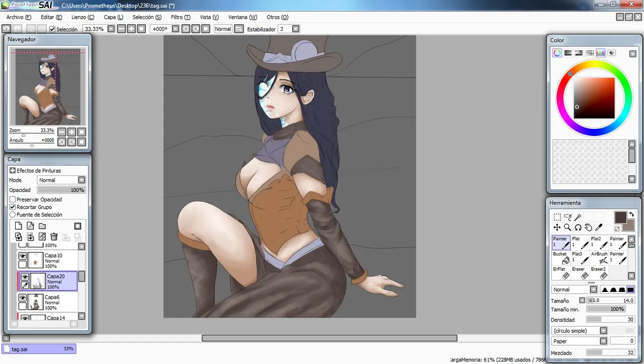Screen dimensions: 644x364
Task: Open the Lienzo menu
Action: (x=83, y=17)
